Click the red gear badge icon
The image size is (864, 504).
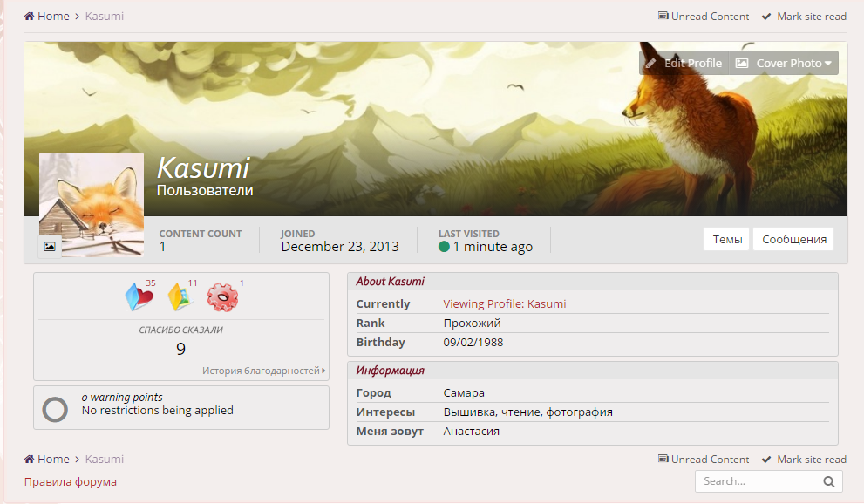point(222,297)
